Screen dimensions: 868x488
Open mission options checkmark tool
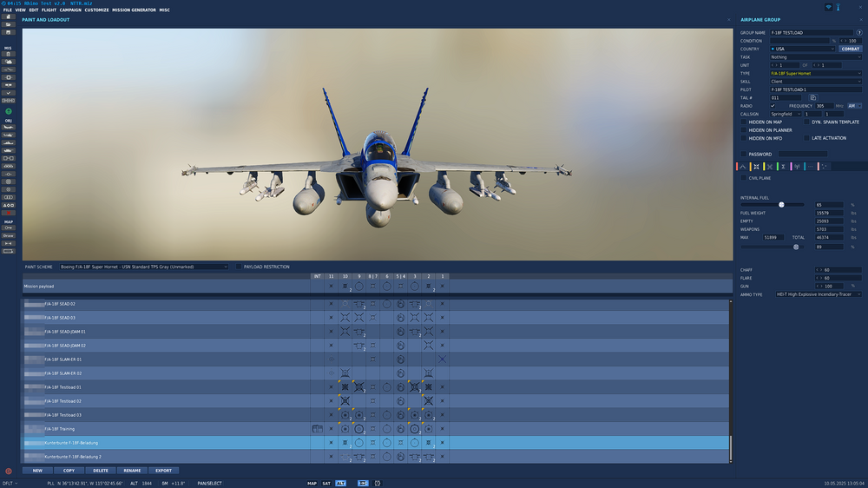tap(9, 93)
